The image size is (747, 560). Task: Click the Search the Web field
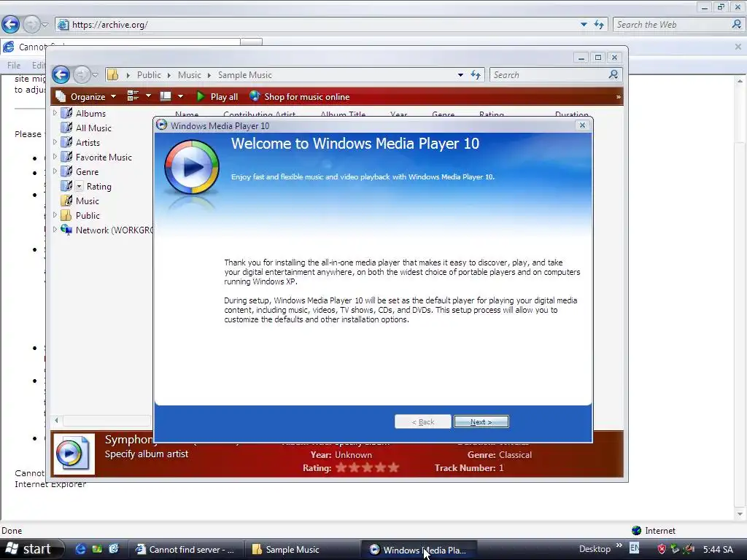coord(672,24)
